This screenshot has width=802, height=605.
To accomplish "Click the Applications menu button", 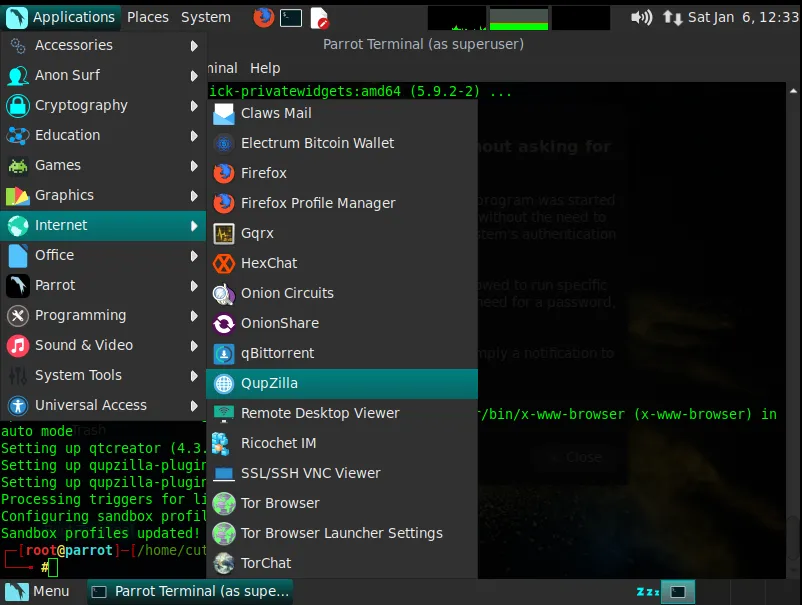I will point(61,17).
